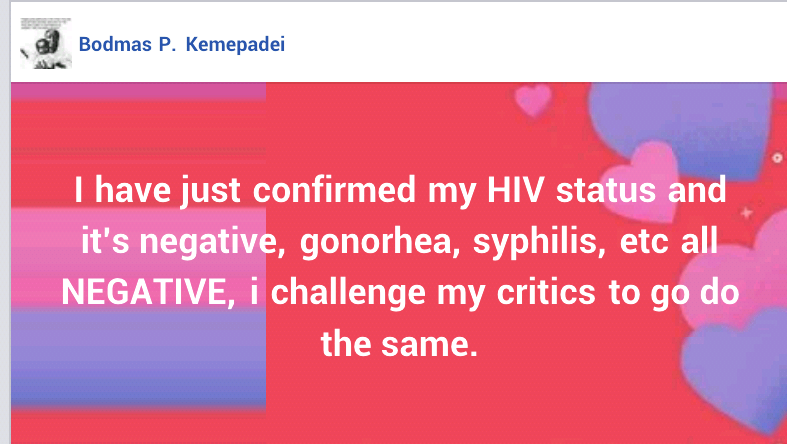Click the small white sparkle star
The image size is (787, 444).
[x=744, y=213]
